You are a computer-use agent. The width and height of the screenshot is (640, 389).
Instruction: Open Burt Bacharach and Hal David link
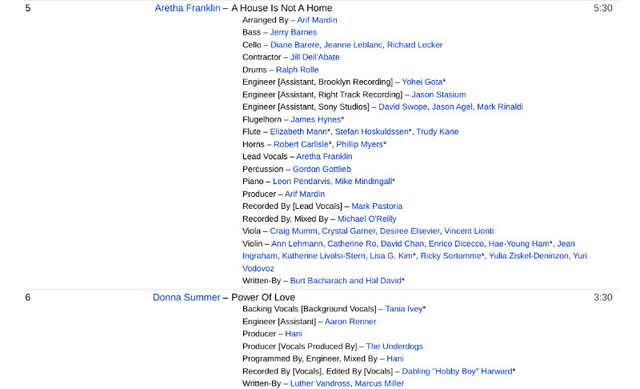pyautogui.click(x=346, y=281)
